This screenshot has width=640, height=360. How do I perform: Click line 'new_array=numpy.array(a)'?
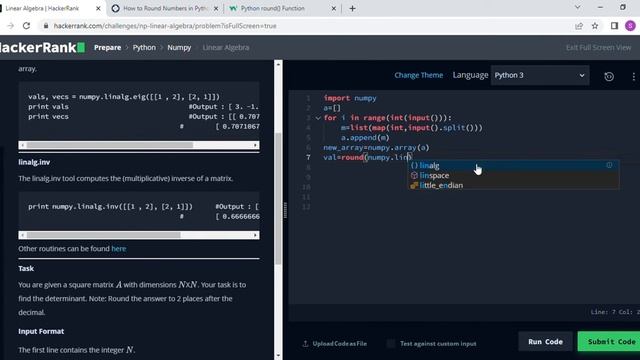(x=376, y=147)
